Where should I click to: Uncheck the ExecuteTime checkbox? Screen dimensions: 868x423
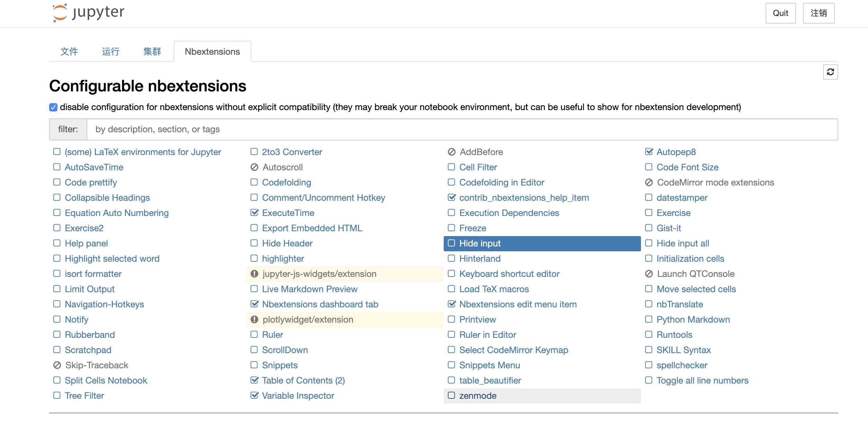254,213
